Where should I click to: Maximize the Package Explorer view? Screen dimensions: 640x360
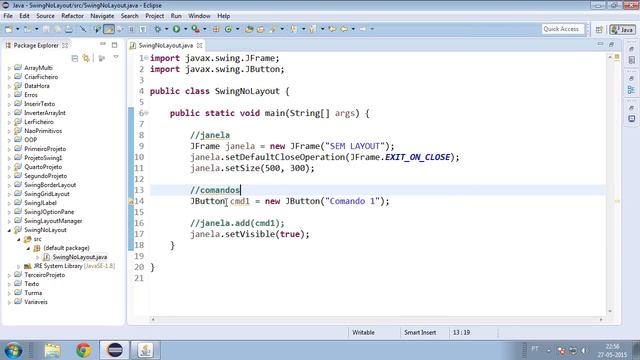(114, 45)
